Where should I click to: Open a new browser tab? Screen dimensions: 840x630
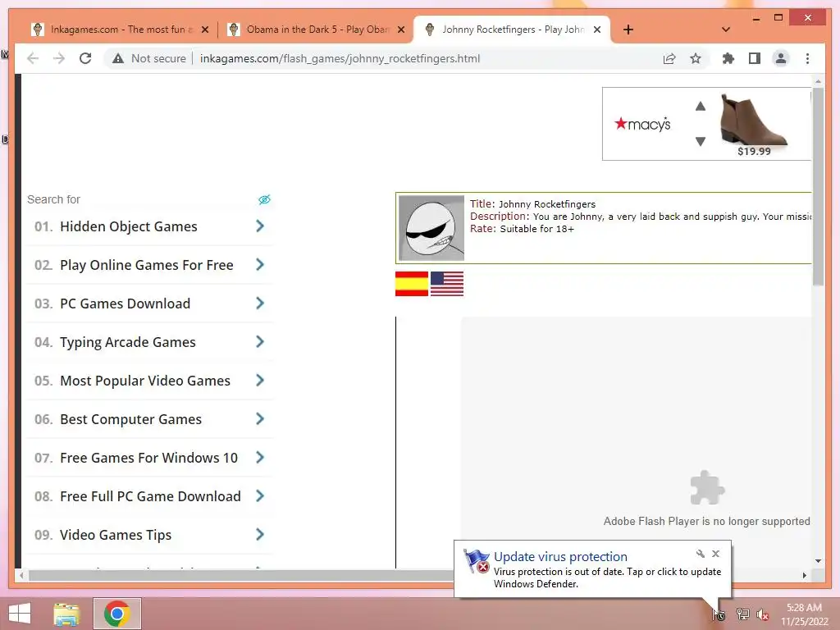pyautogui.click(x=628, y=30)
